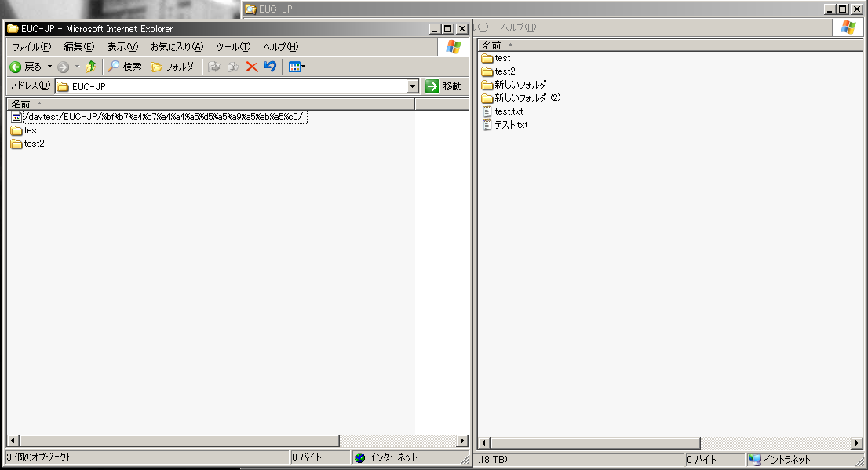The height and width of the screenshot is (470, 868).
Task: Go back with the 戻る toolbar button
Action: [x=25, y=67]
